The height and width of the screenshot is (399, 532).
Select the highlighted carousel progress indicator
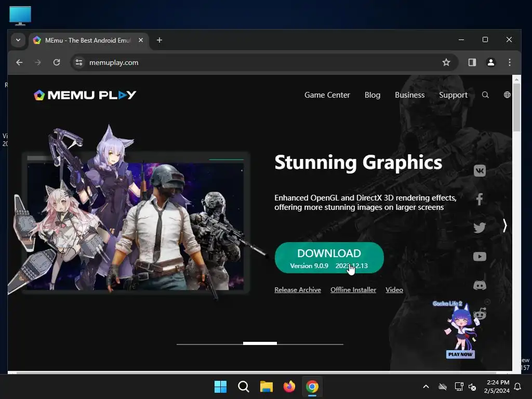(x=260, y=343)
